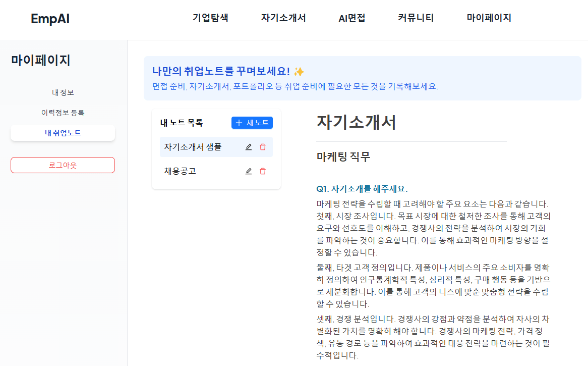Delete the 자기소개서 샘플 note via trash icon
This screenshot has height=366, width=588.
(x=262, y=146)
